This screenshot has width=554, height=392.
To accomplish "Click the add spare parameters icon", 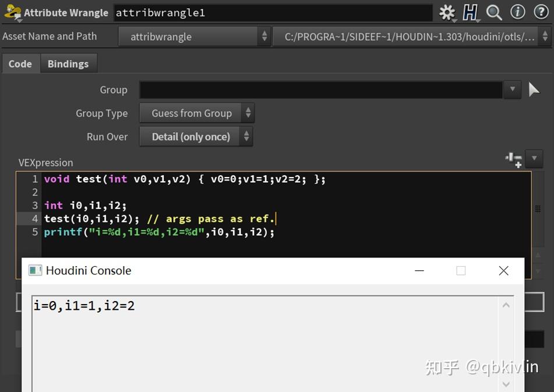I will click(x=513, y=158).
